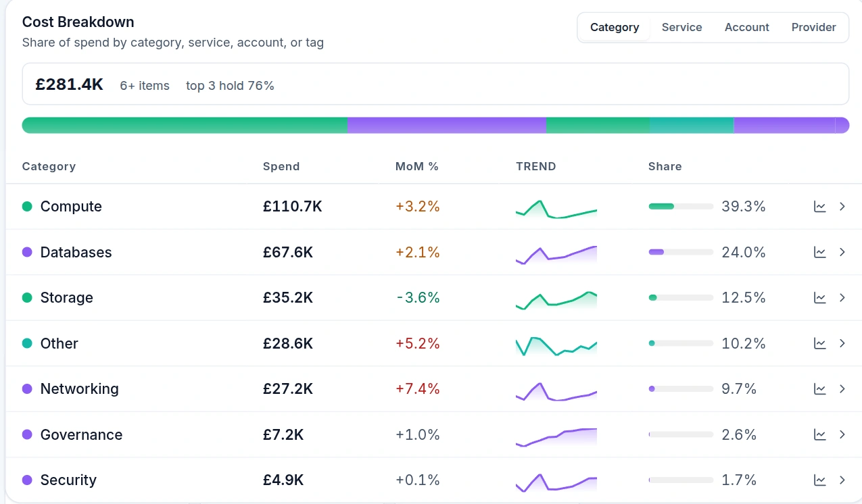Image resolution: width=862 pixels, height=504 pixels.
Task: Click the £67.6K Databases spend value
Action: [288, 252]
